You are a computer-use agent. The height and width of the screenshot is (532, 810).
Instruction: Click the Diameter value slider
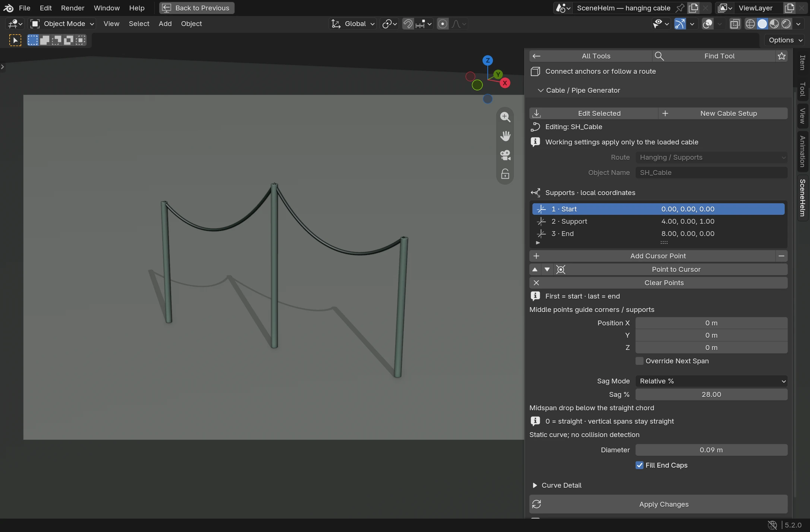[x=711, y=450]
